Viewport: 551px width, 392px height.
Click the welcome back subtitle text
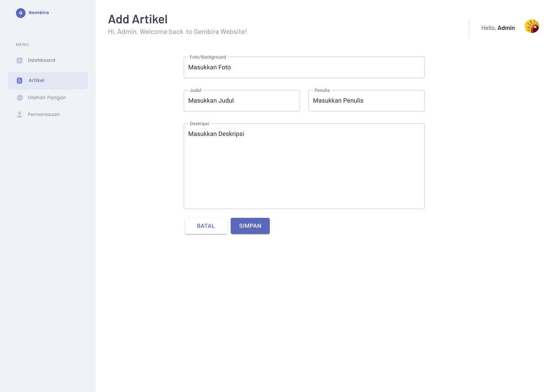point(177,32)
